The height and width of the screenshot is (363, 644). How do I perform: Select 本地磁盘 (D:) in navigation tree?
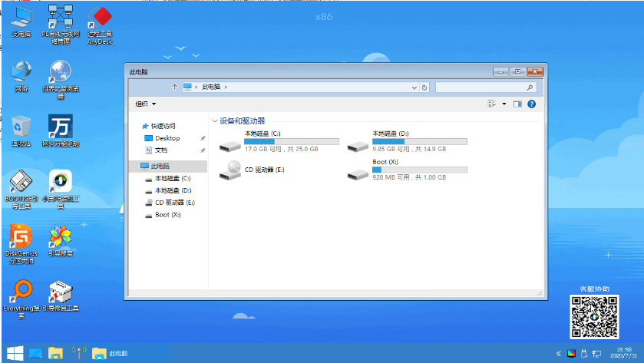click(x=168, y=190)
